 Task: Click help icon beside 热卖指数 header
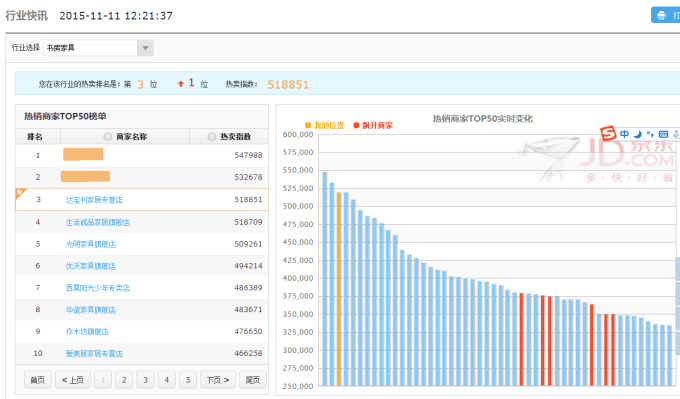212,137
